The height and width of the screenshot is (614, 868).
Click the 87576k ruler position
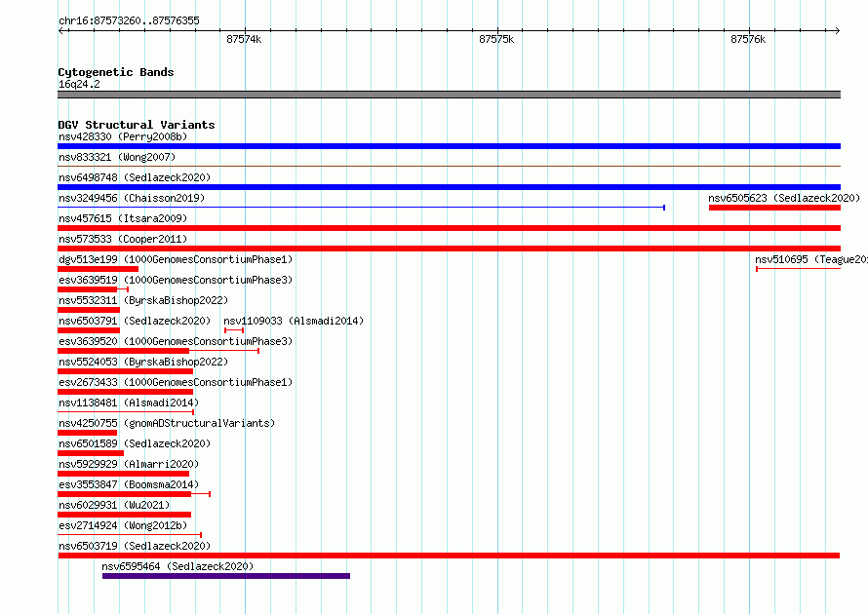pyautogui.click(x=748, y=39)
